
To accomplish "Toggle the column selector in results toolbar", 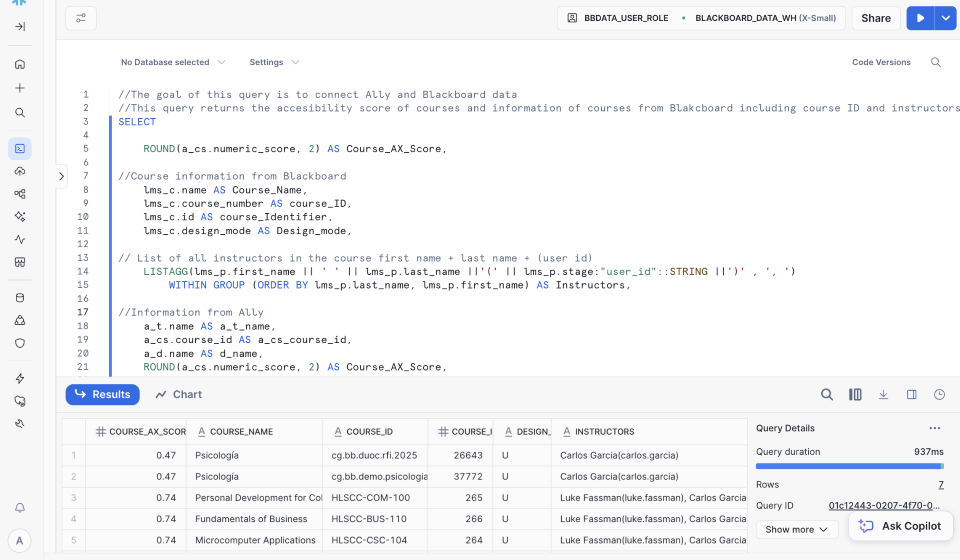I will (x=855, y=395).
